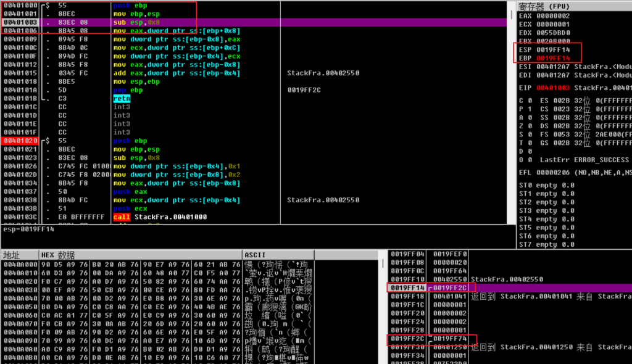Click the breakpoint address 00401020
Image resolution: width=632 pixels, height=364 pixels.
(20, 141)
